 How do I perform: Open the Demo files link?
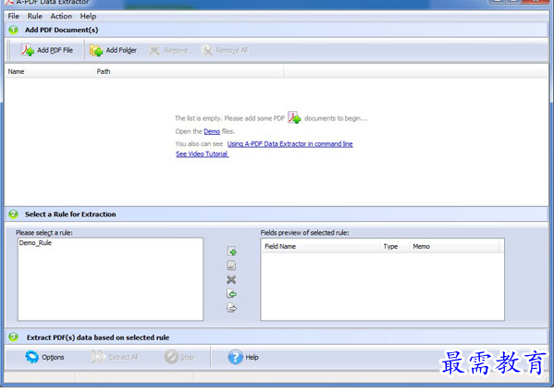tap(212, 131)
